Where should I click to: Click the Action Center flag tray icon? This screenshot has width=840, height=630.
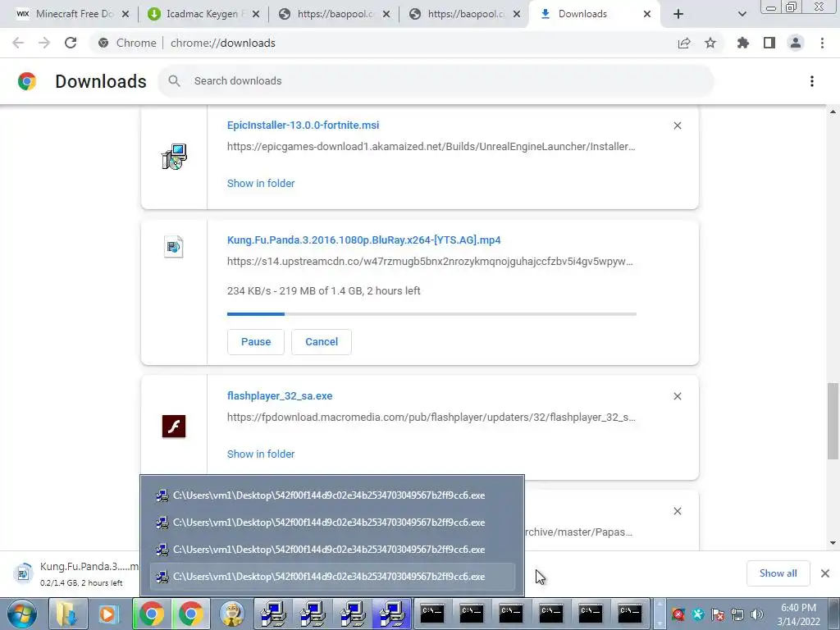tap(718, 614)
